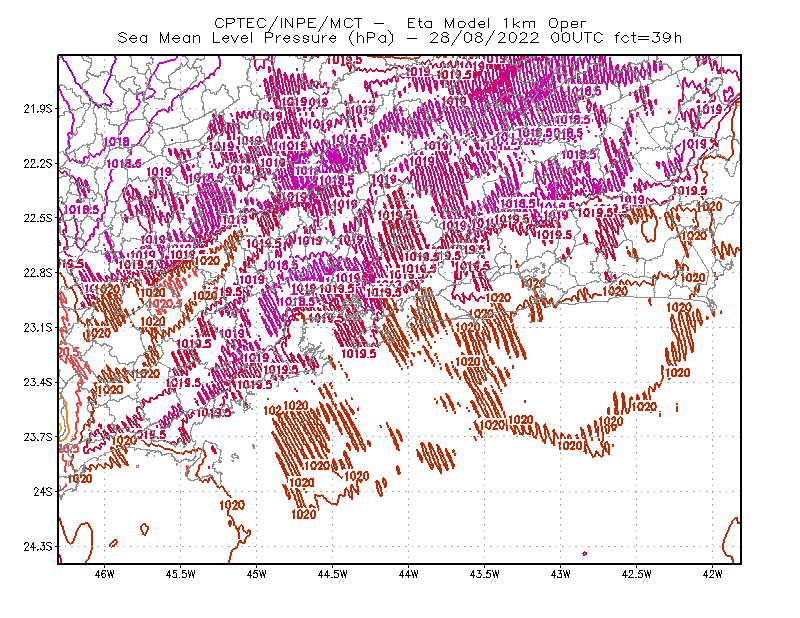Click the 22.5S latitude axis label

[x=37, y=218]
